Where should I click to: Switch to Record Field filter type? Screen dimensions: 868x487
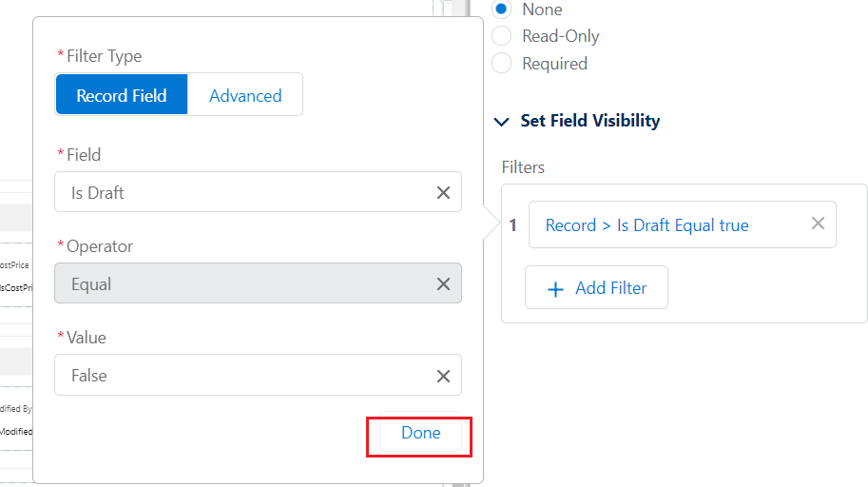coord(122,95)
